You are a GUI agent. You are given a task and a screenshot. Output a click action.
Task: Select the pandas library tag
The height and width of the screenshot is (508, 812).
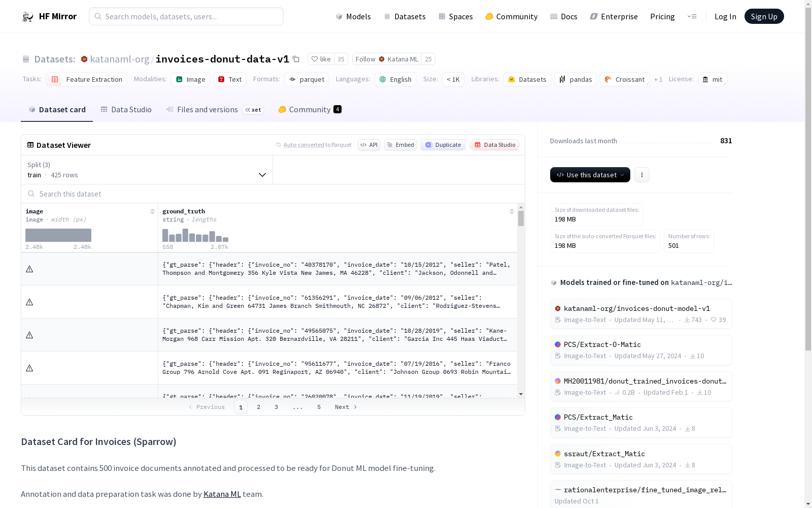tap(576, 79)
